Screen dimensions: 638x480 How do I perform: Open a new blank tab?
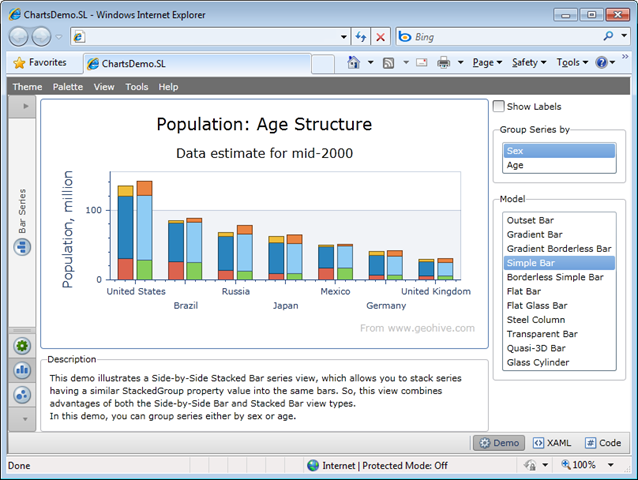pyautogui.click(x=323, y=64)
